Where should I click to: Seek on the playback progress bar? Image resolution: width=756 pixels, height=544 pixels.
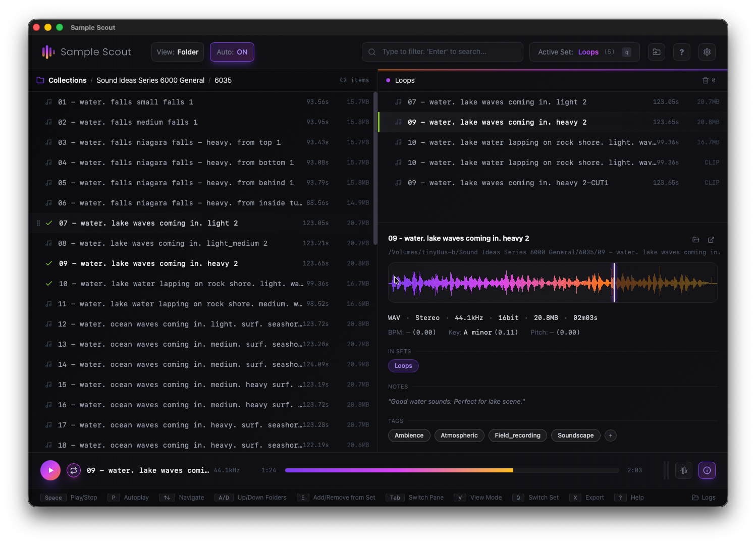(x=451, y=470)
